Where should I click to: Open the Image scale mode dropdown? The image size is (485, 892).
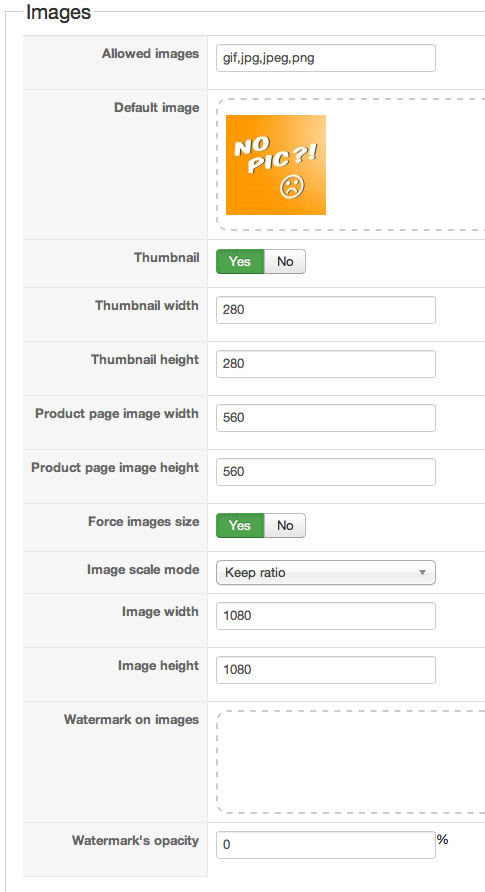(326, 573)
